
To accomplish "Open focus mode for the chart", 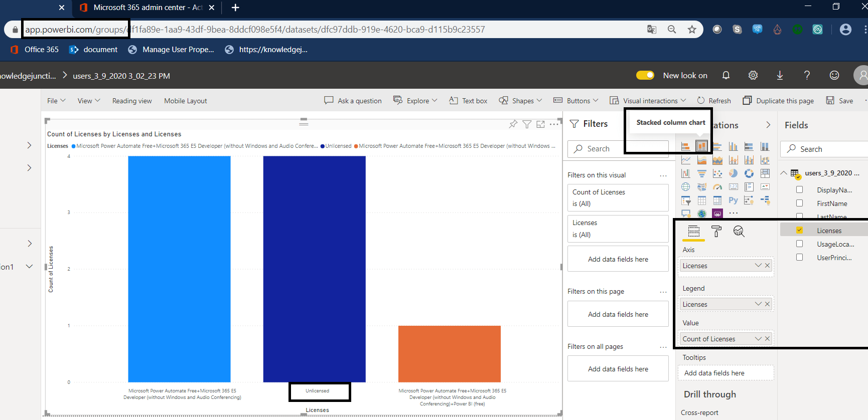I will tap(540, 124).
